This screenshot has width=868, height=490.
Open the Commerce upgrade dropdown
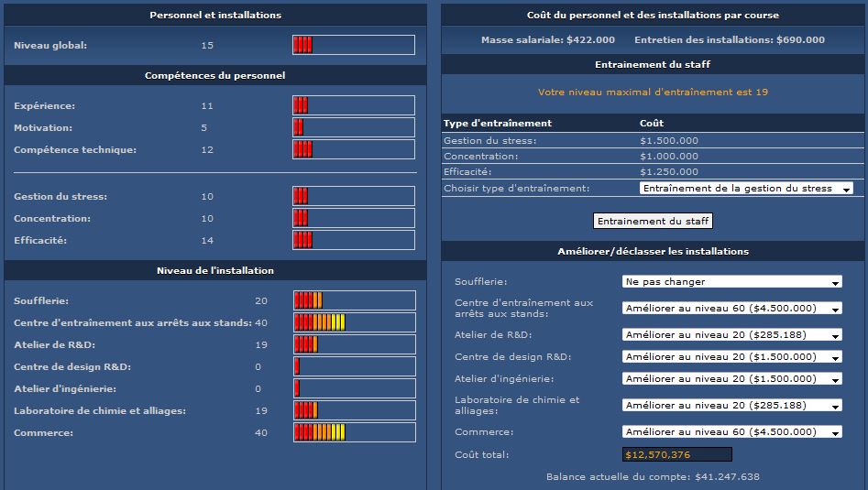pyautogui.click(x=731, y=432)
